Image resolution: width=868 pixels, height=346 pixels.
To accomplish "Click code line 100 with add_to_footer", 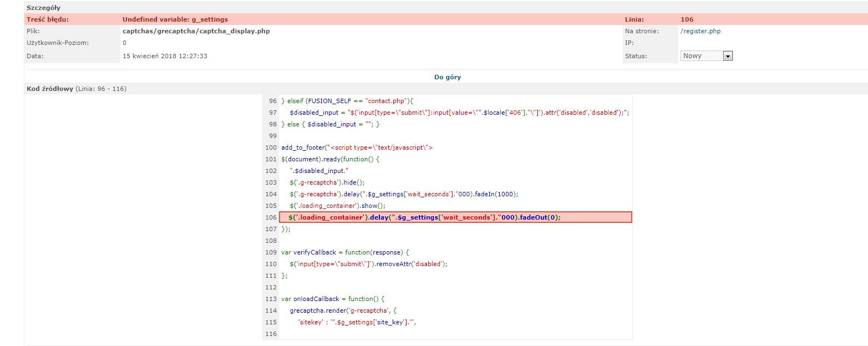I will [x=357, y=147].
